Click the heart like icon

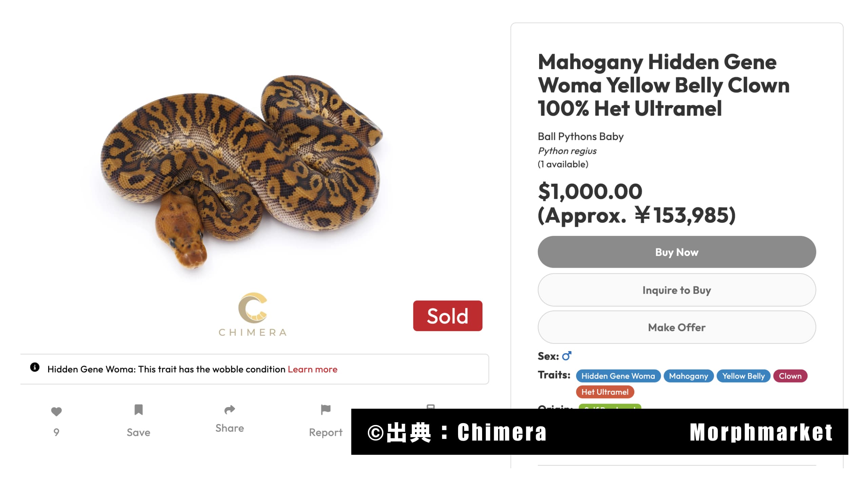click(x=56, y=411)
